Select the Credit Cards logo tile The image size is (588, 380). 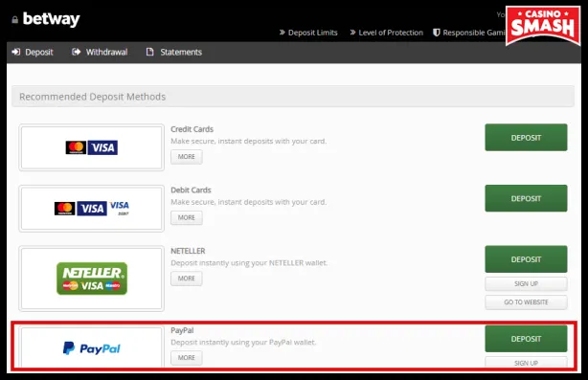[92, 147]
